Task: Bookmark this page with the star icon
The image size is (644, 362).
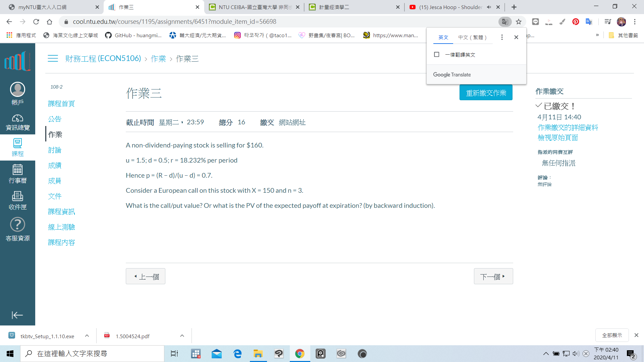Action: pos(519,22)
